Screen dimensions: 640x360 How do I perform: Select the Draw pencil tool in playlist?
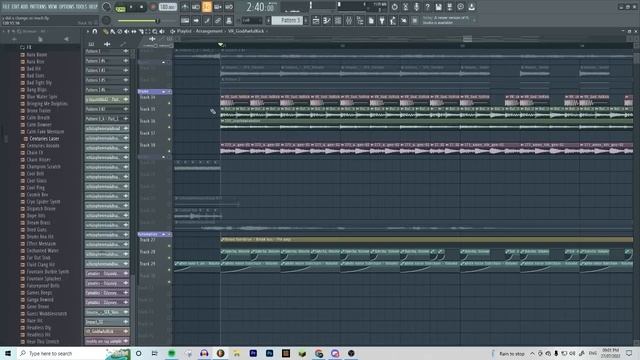tap(106, 31)
